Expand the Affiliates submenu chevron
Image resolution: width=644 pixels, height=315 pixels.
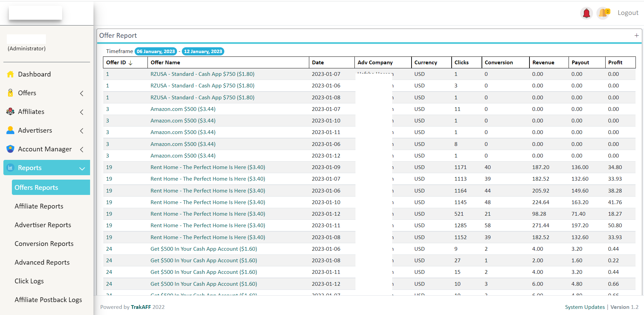click(82, 112)
